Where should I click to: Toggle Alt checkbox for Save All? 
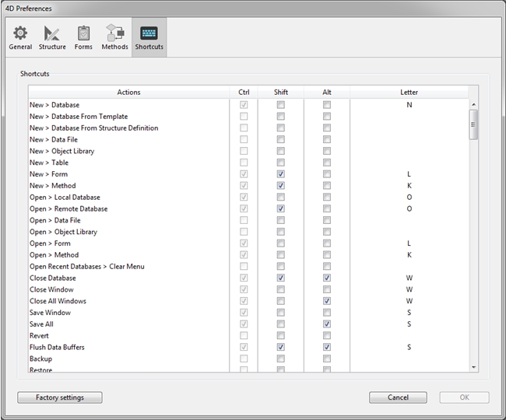pyautogui.click(x=327, y=324)
